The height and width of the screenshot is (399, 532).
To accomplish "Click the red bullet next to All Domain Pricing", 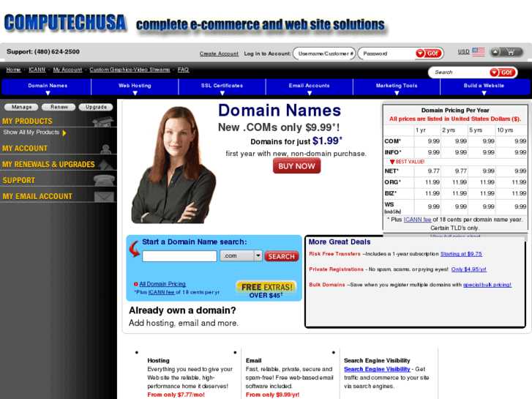I will [135, 284].
